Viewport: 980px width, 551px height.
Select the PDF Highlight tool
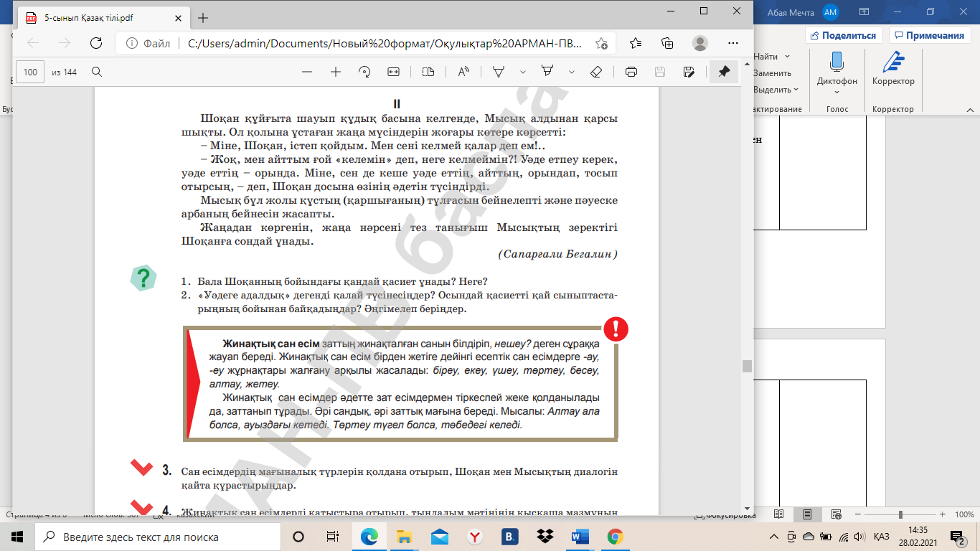point(547,72)
